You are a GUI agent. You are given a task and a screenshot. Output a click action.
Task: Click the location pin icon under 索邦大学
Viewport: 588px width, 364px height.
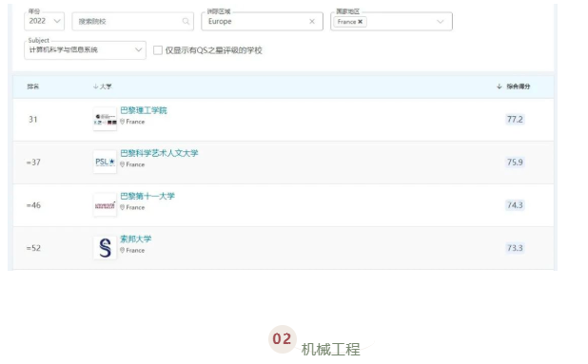pyautogui.click(x=122, y=250)
